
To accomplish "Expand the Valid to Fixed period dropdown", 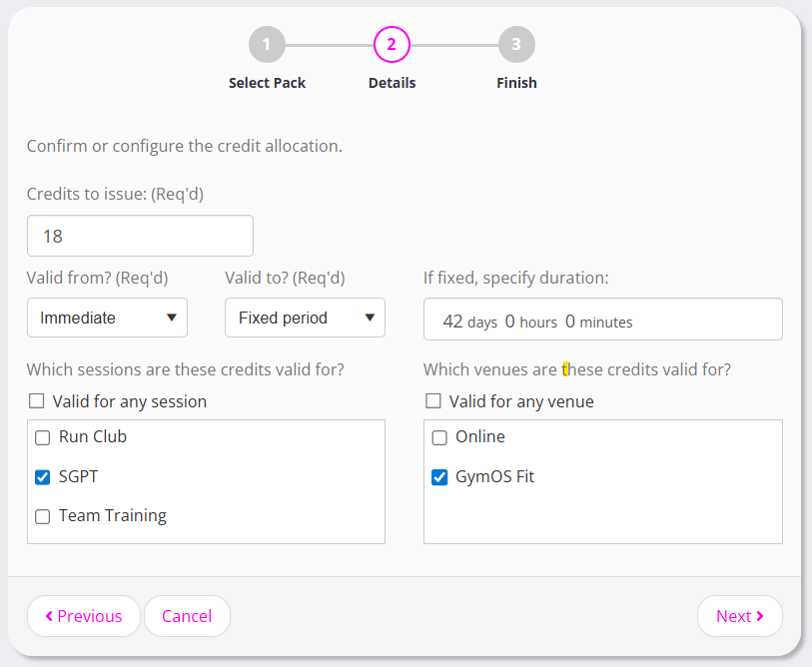I will point(305,318).
